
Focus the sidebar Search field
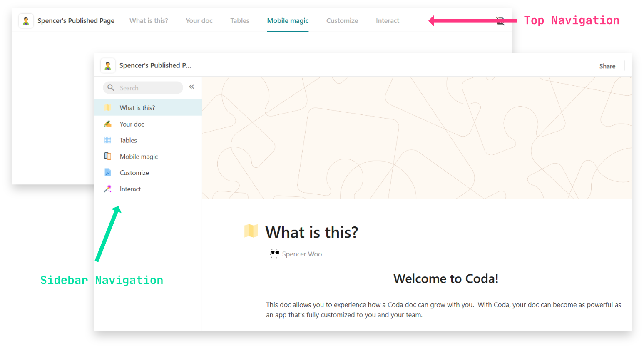(x=143, y=88)
